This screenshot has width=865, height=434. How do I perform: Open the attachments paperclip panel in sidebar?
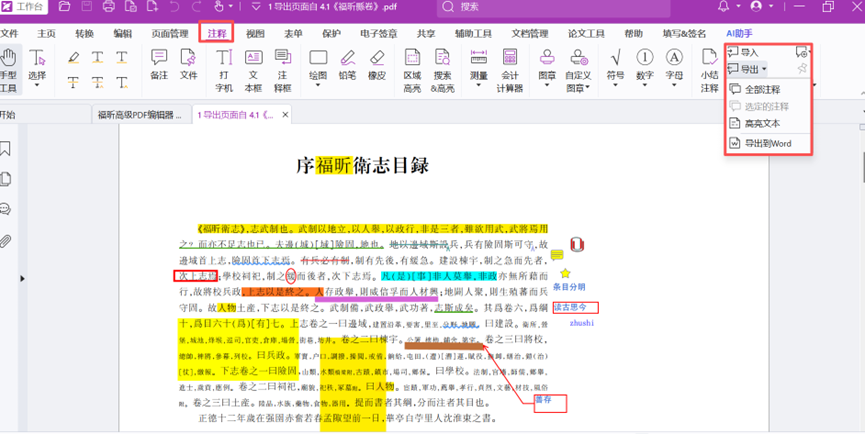point(7,241)
